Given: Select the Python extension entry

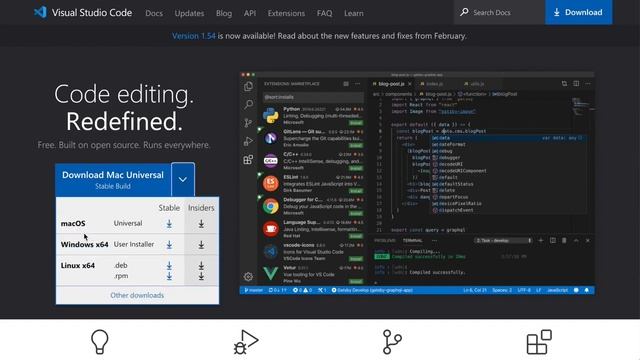Looking at the screenshot, I should [313, 116].
